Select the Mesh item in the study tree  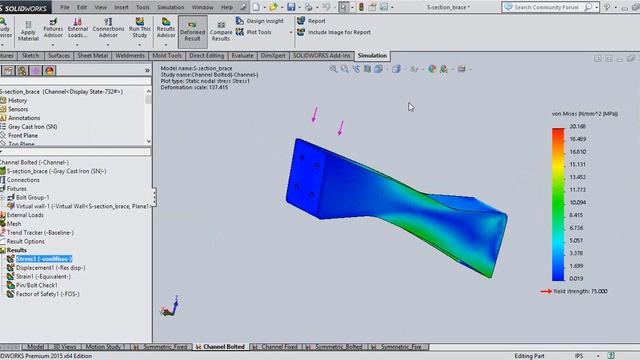point(11,224)
